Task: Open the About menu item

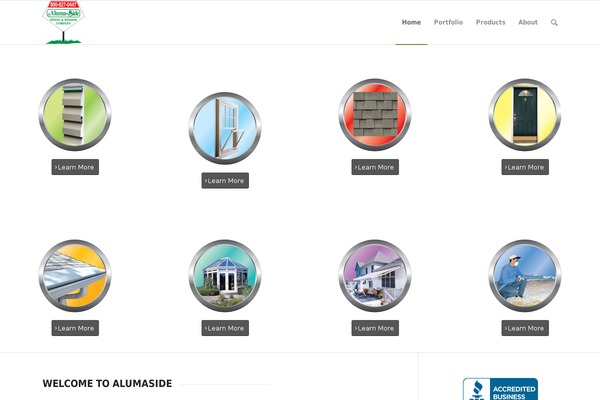Action: coord(528,22)
